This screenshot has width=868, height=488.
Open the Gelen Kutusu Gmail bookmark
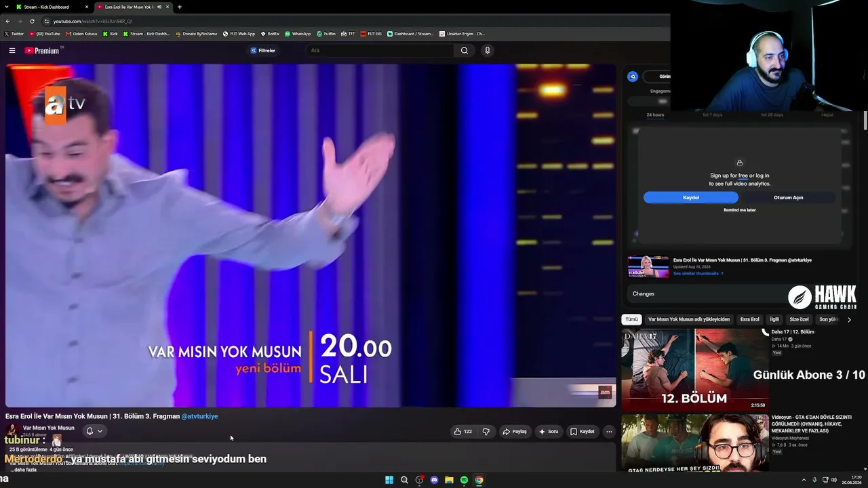tap(81, 33)
